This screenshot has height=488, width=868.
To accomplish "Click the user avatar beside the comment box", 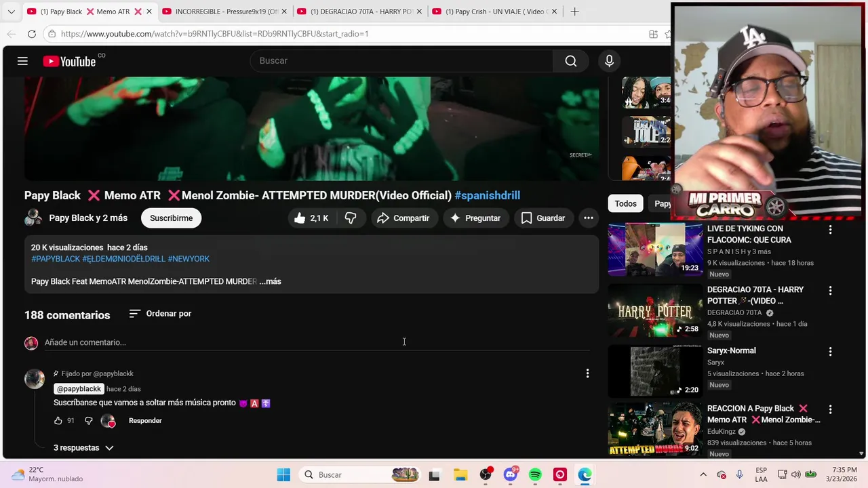I will (31, 343).
